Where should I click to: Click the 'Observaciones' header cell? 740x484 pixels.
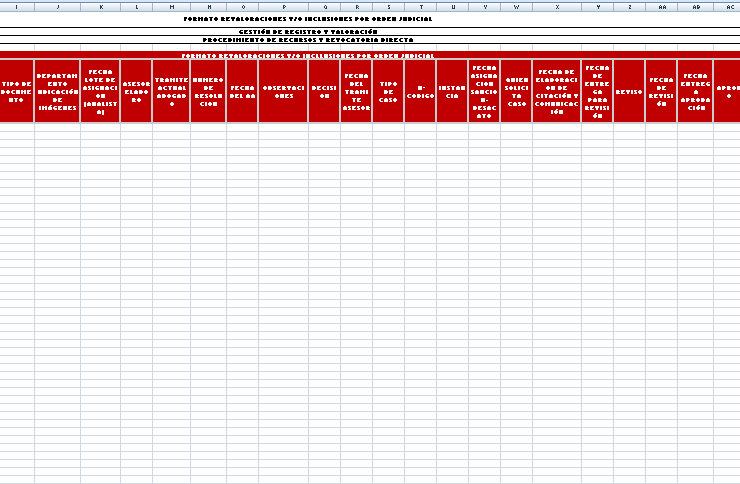(284, 91)
